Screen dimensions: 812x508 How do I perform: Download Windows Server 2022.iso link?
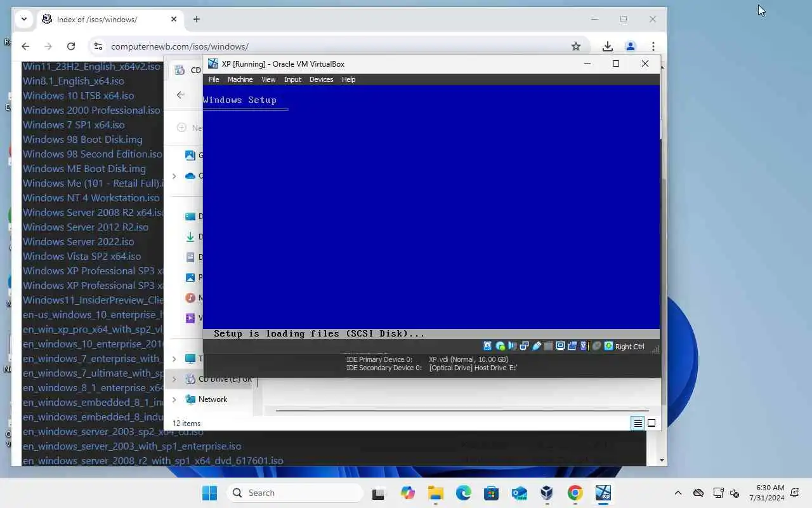tap(79, 241)
